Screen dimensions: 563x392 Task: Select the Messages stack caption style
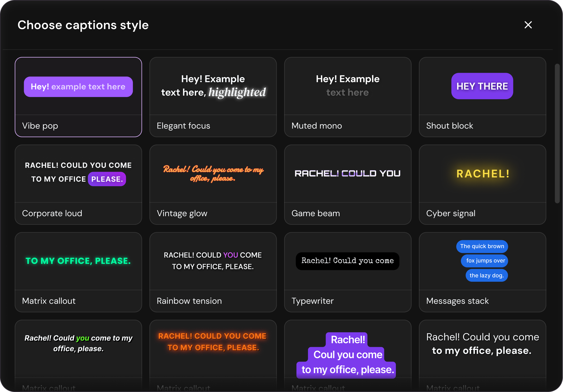point(482,272)
